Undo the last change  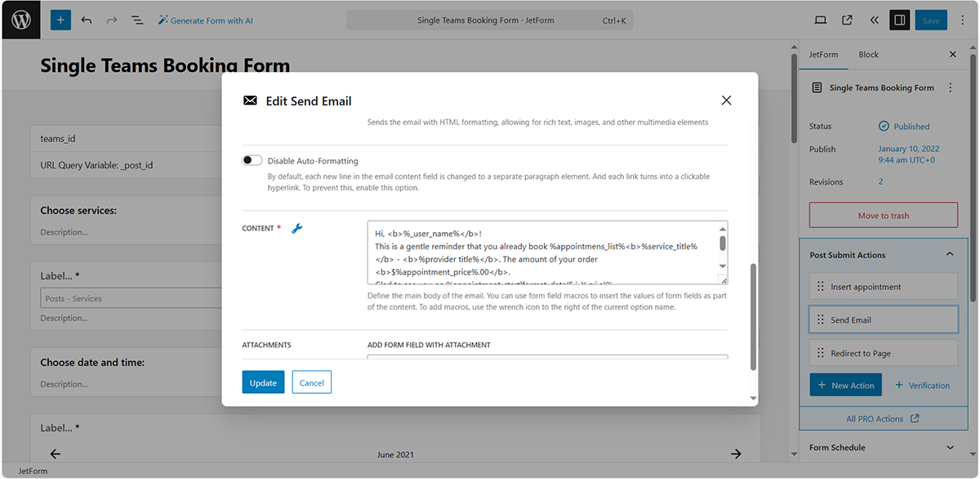(87, 20)
